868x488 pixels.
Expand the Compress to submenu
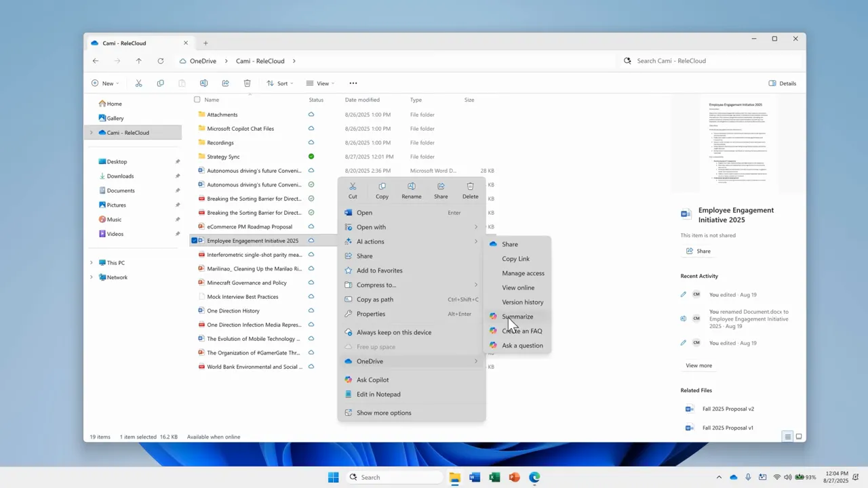click(412, 285)
